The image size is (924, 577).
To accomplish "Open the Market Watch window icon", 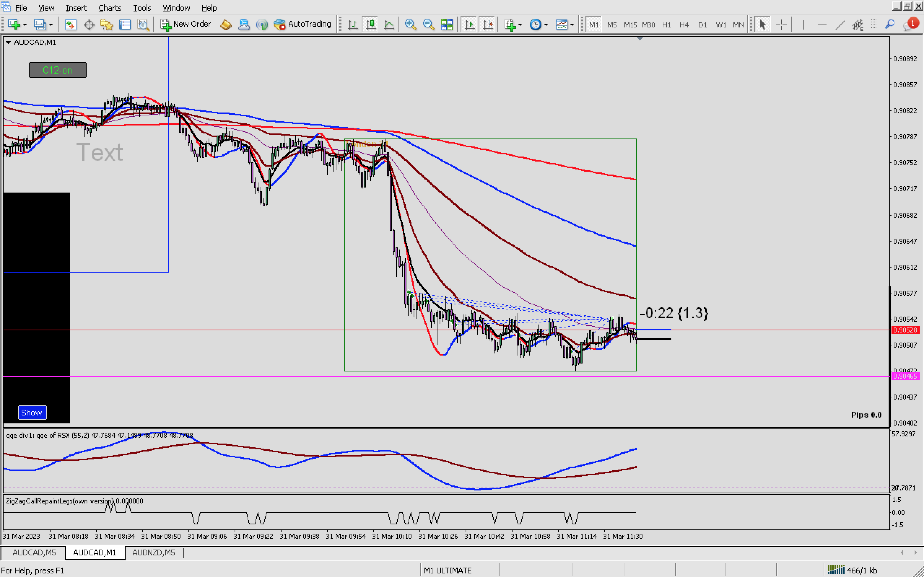I will coord(70,25).
